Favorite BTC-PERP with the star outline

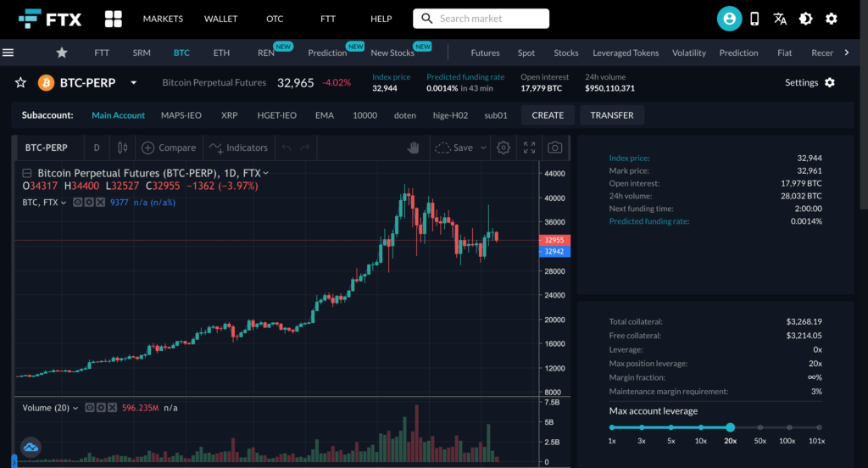click(x=20, y=82)
